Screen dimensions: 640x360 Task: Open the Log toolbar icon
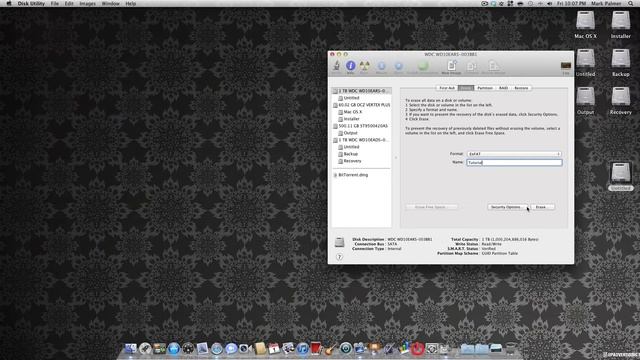tap(566, 67)
